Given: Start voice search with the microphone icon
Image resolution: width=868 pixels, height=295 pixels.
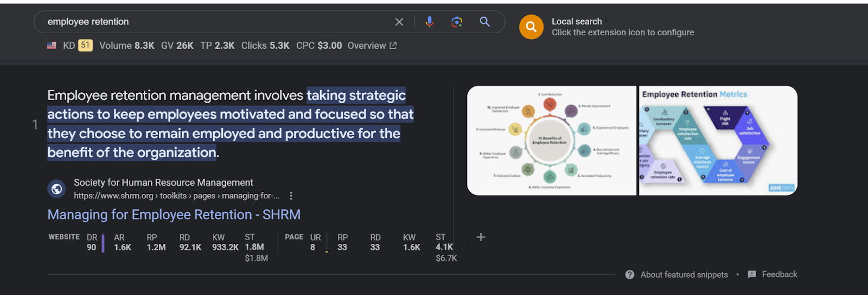Looking at the screenshot, I should coord(429,22).
